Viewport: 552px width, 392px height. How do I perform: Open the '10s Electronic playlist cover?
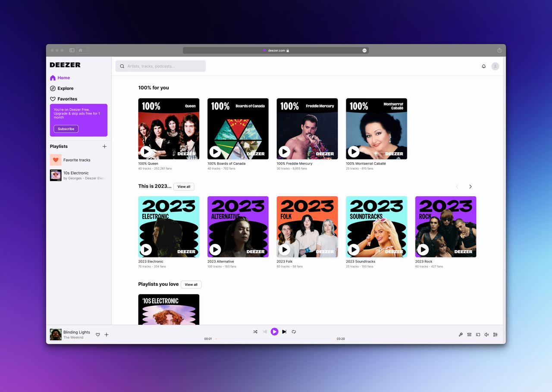(169, 310)
